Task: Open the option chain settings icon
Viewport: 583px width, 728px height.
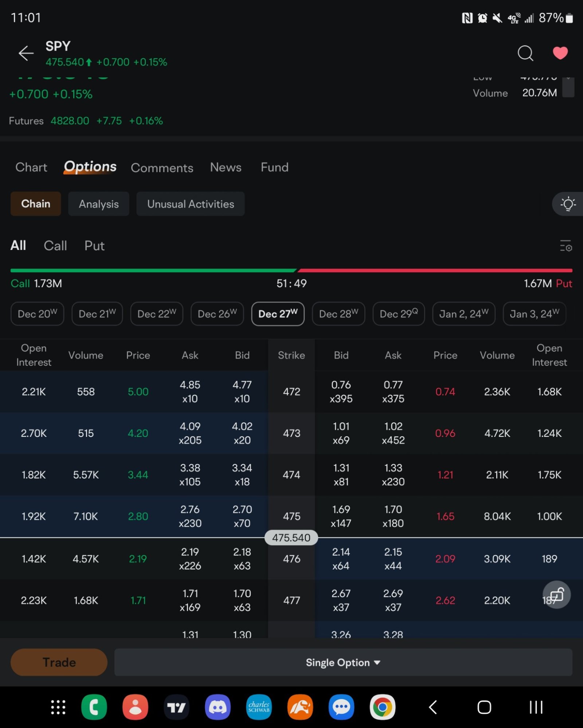Action: (566, 246)
